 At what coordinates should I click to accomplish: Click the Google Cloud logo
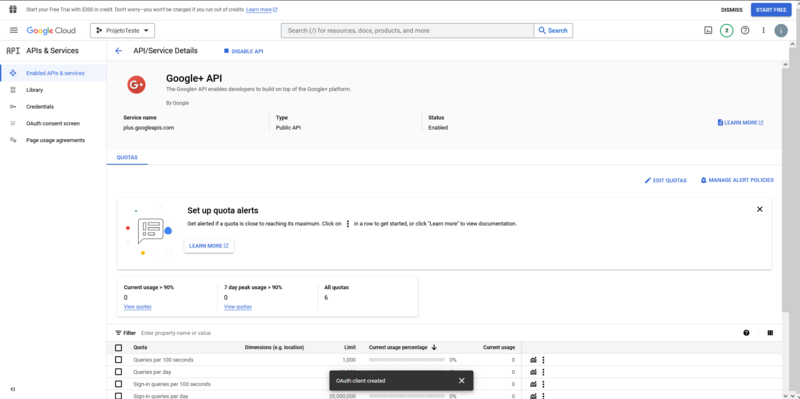[x=51, y=31]
